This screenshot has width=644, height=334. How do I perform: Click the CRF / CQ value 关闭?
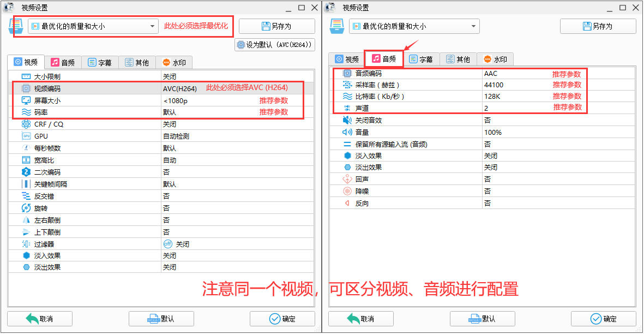point(170,124)
